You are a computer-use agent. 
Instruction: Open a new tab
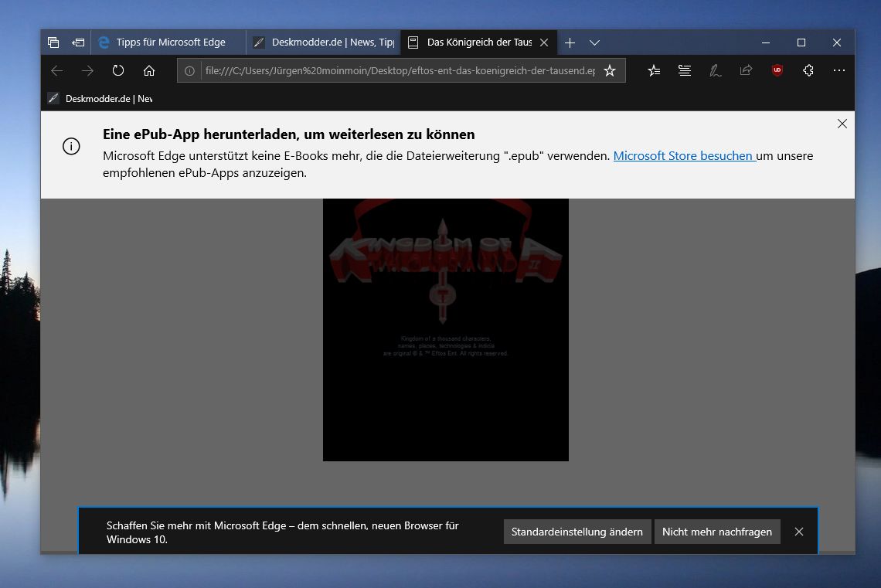click(x=570, y=42)
